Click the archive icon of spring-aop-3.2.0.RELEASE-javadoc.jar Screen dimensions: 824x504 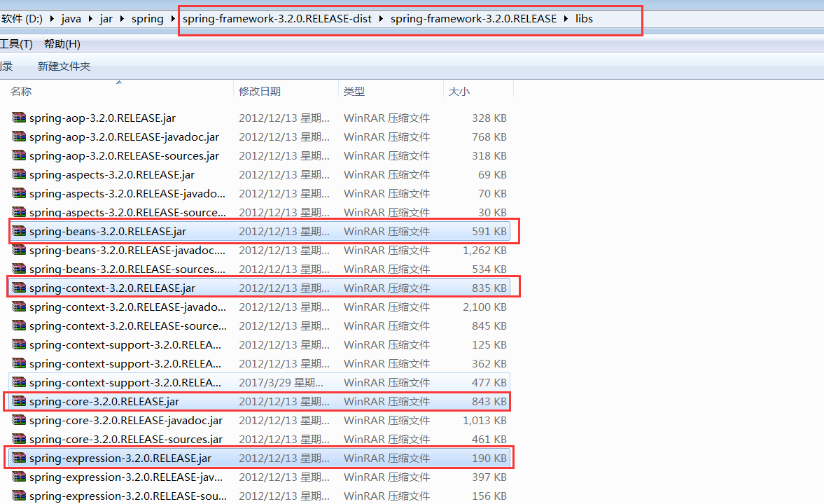(x=19, y=136)
